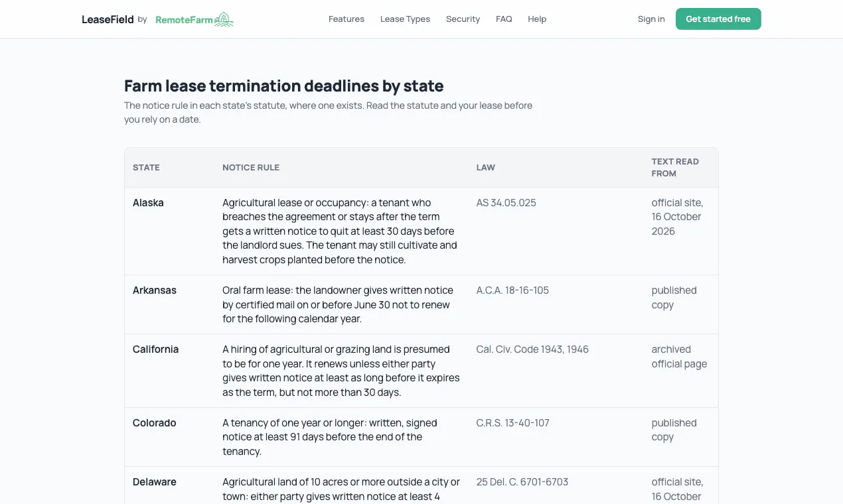Click the 25 Del. C. 6701-6703 citation
This screenshot has width=843, height=504.
tap(522, 482)
